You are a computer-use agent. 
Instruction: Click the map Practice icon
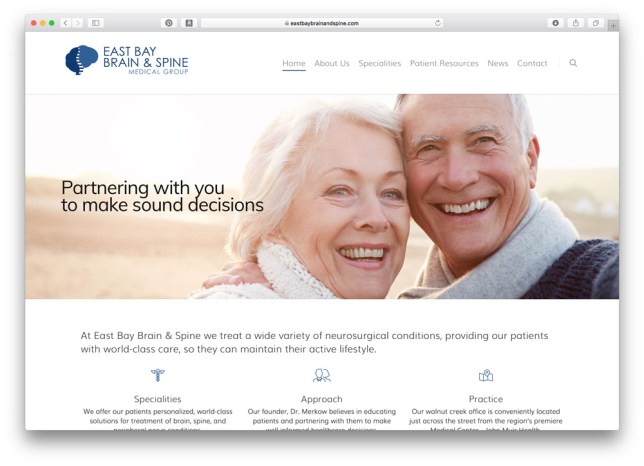click(486, 375)
